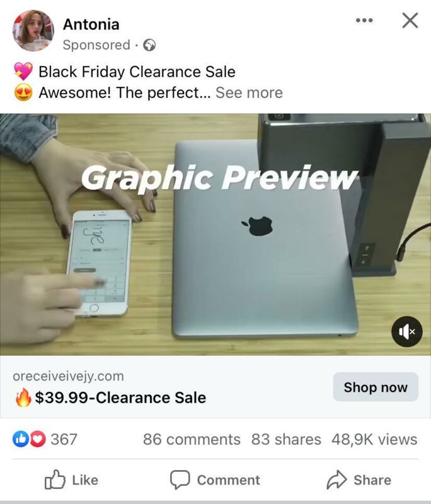Play the Graphic Preview video

pyautogui.click(x=215, y=234)
